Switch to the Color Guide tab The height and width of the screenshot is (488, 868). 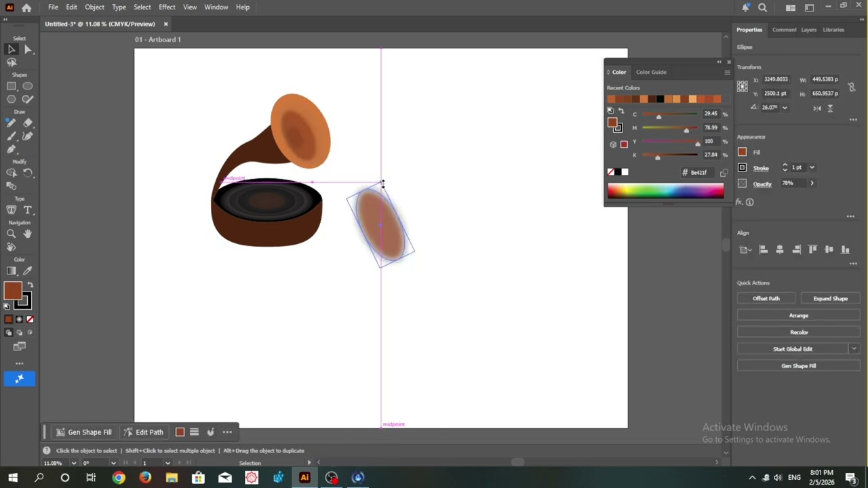point(651,72)
